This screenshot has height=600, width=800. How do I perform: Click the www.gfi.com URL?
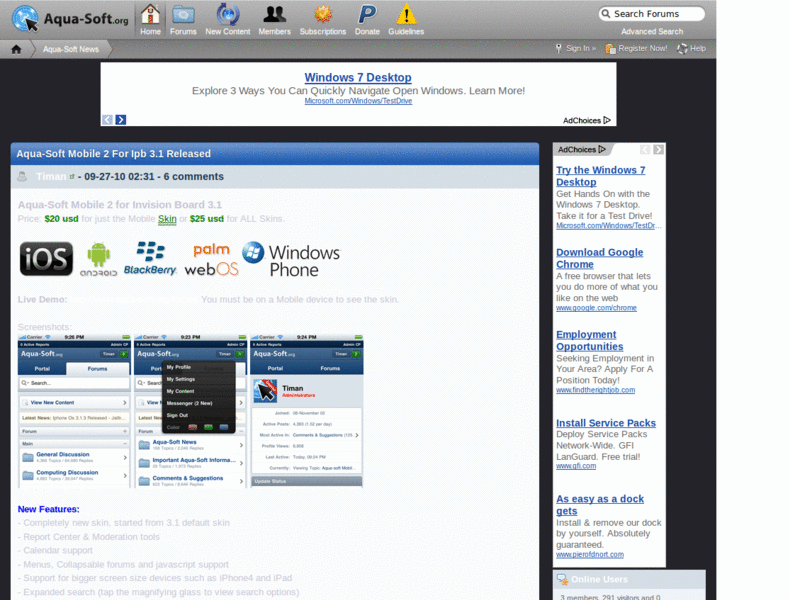click(x=576, y=466)
